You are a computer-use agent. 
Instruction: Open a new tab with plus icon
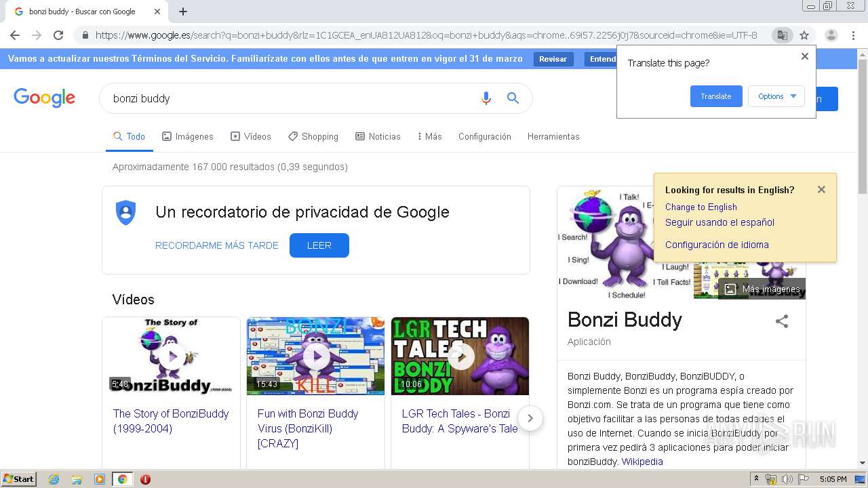pos(183,12)
